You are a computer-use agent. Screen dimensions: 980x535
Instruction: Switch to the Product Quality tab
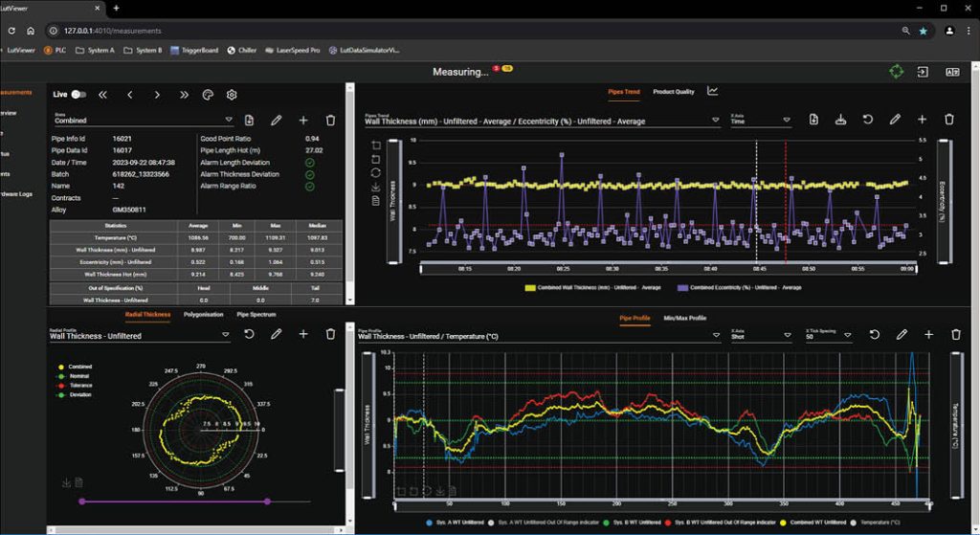(x=674, y=92)
